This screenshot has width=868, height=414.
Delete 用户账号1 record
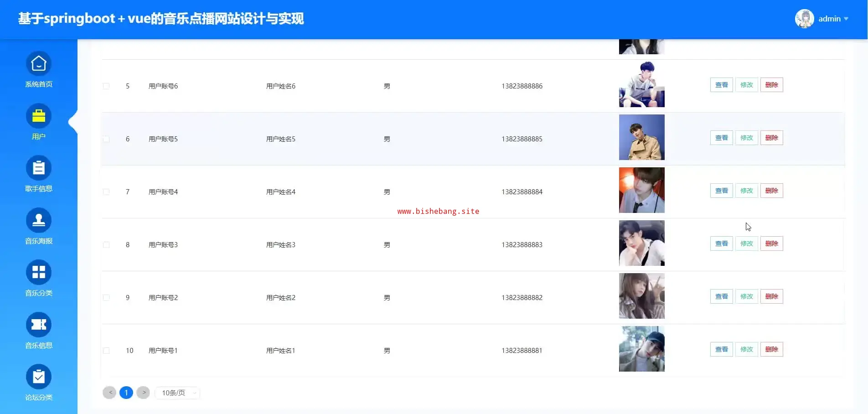[x=772, y=349]
